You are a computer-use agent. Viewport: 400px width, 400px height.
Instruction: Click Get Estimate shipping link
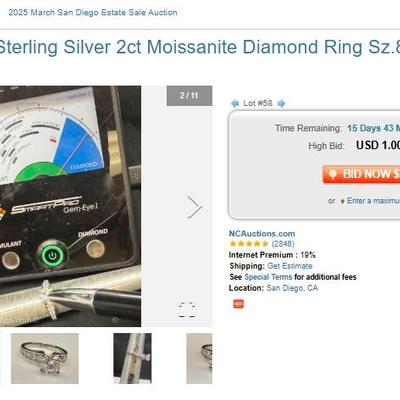(290, 266)
